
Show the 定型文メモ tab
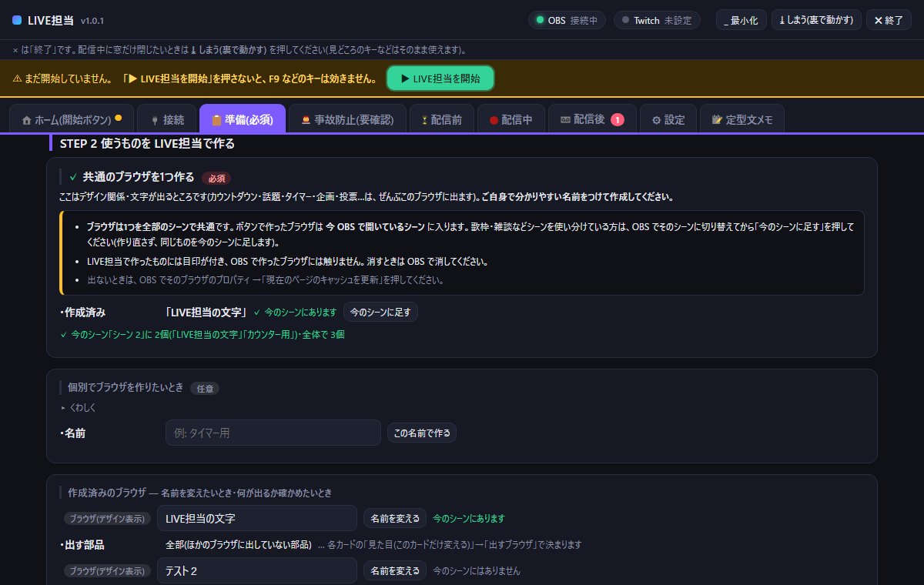(x=742, y=119)
